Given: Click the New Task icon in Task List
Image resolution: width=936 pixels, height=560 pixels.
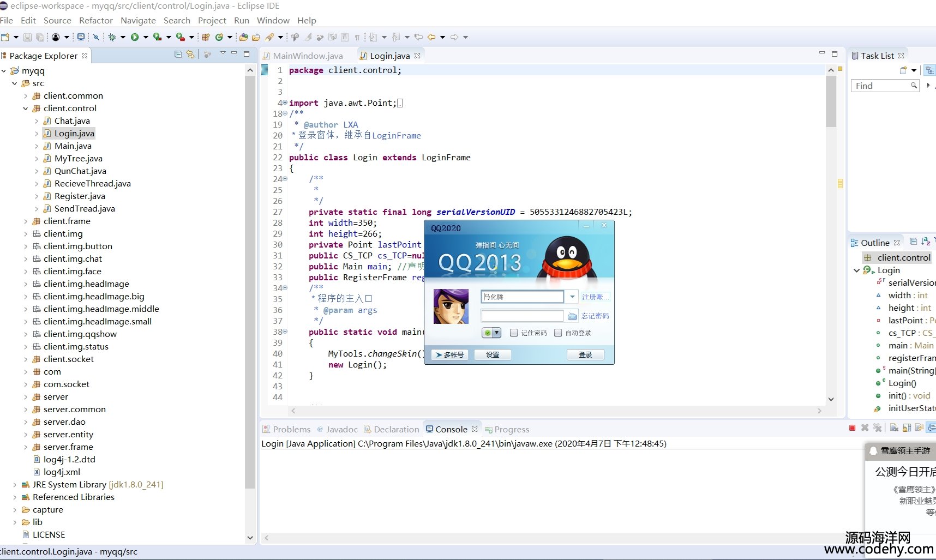Looking at the screenshot, I should 903,70.
